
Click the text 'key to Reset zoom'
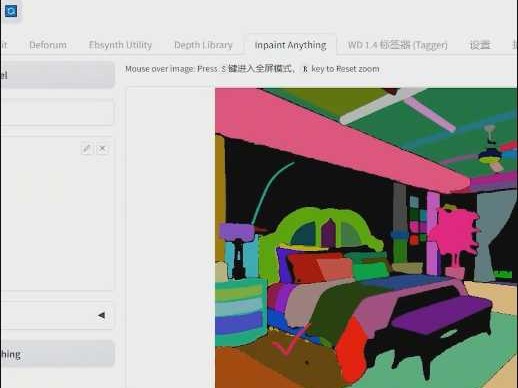point(345,69)
